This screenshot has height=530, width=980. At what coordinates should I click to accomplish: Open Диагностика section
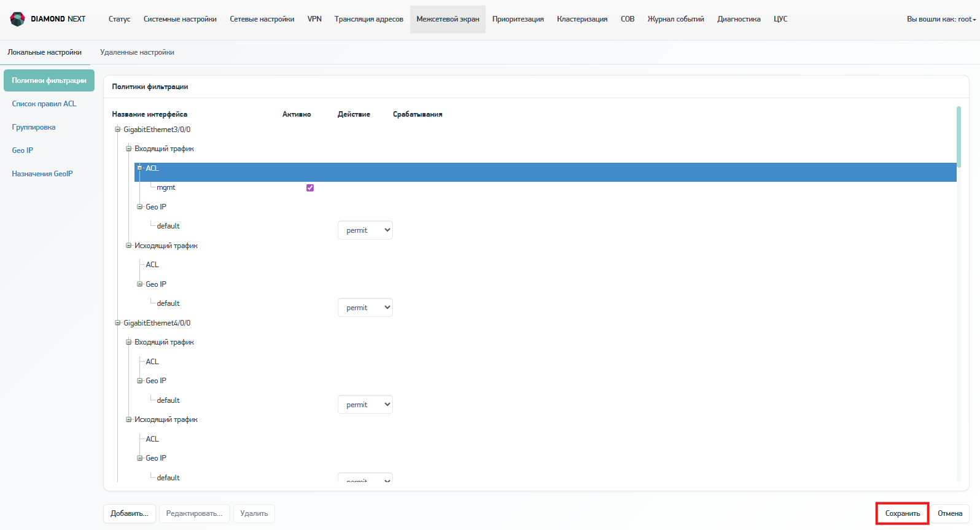(x=739, y=19)
